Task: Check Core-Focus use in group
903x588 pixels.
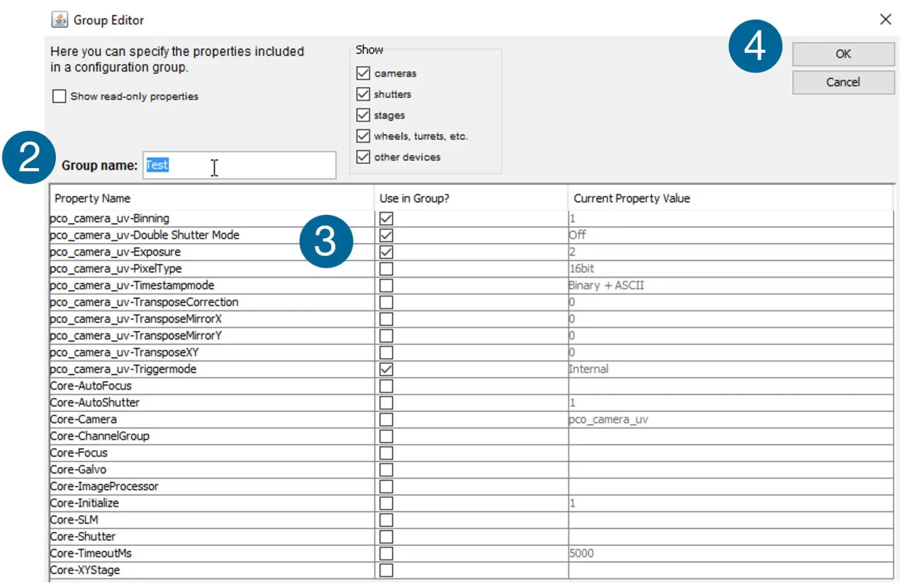Action: pos(386,453)
